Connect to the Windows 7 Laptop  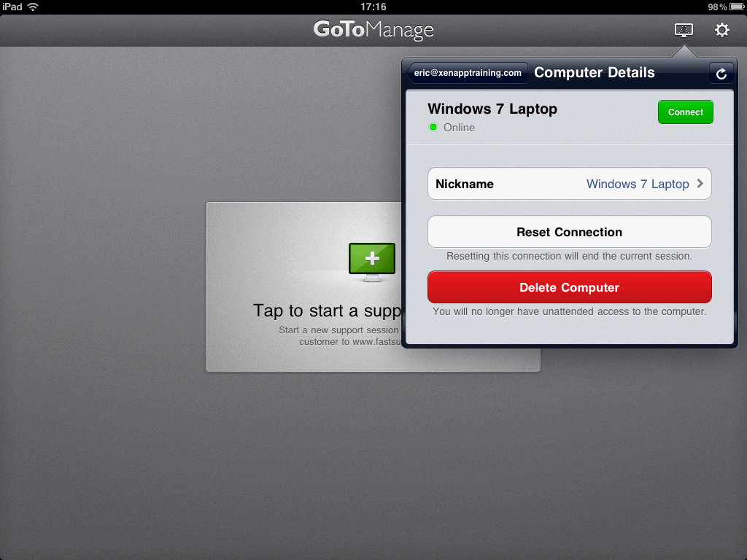click(x=685, y=112)
